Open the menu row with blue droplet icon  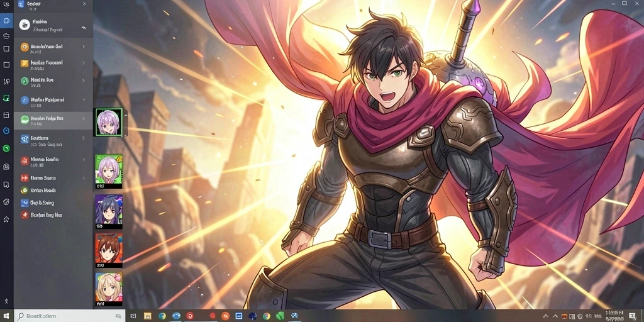(x=53, y=101)
